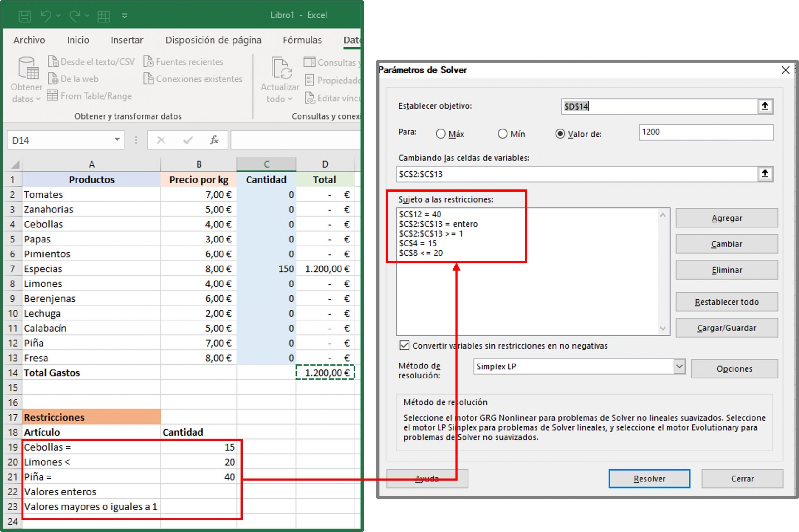Select the De la web data source icon

pos(54,79)
